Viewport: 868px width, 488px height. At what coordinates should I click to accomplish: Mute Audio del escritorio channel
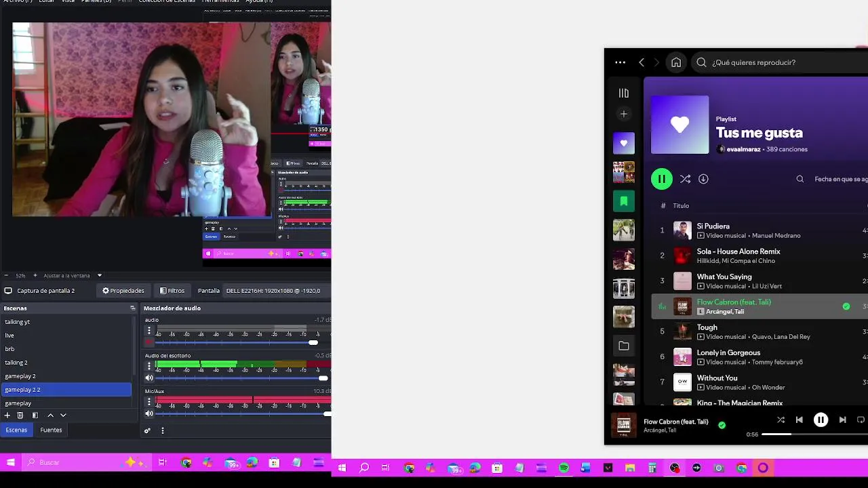coord(149,378)
